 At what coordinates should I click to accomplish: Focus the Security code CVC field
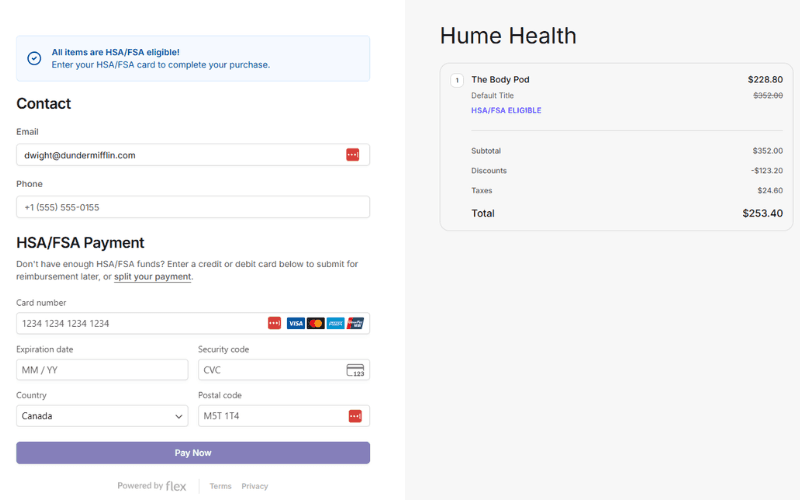pos(284,370)
